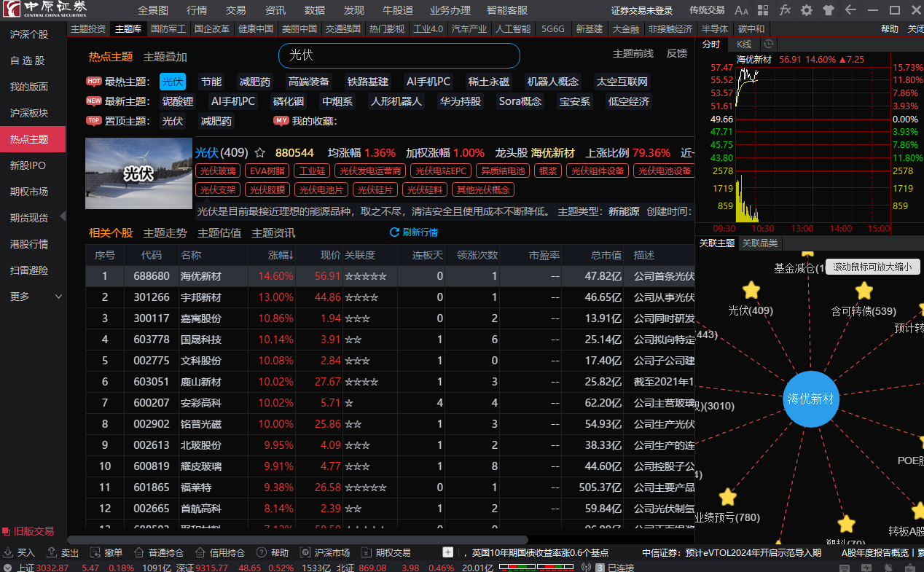924x572 pixels.
Task: Open 智能客服 in the top menu
Action: click(507, 10)
